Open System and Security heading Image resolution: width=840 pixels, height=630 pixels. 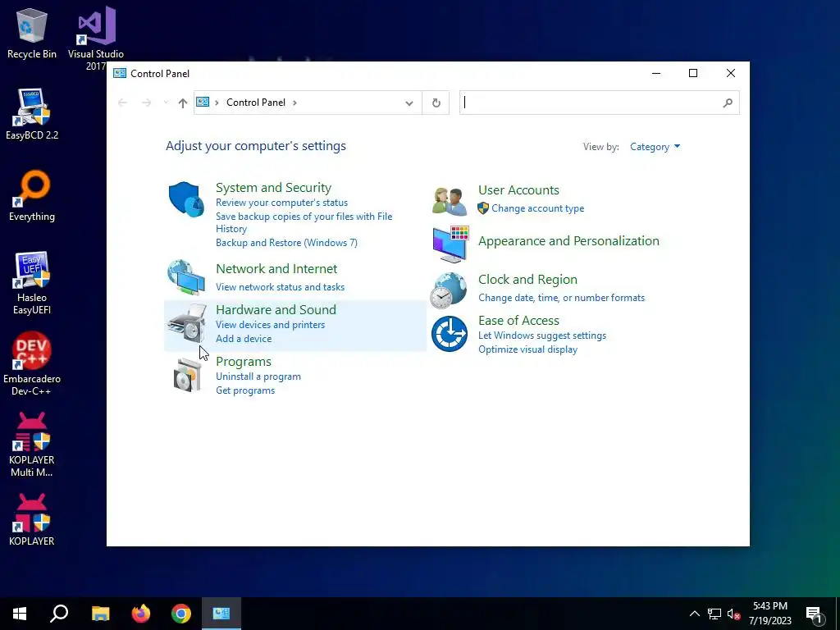click(273, 188)
